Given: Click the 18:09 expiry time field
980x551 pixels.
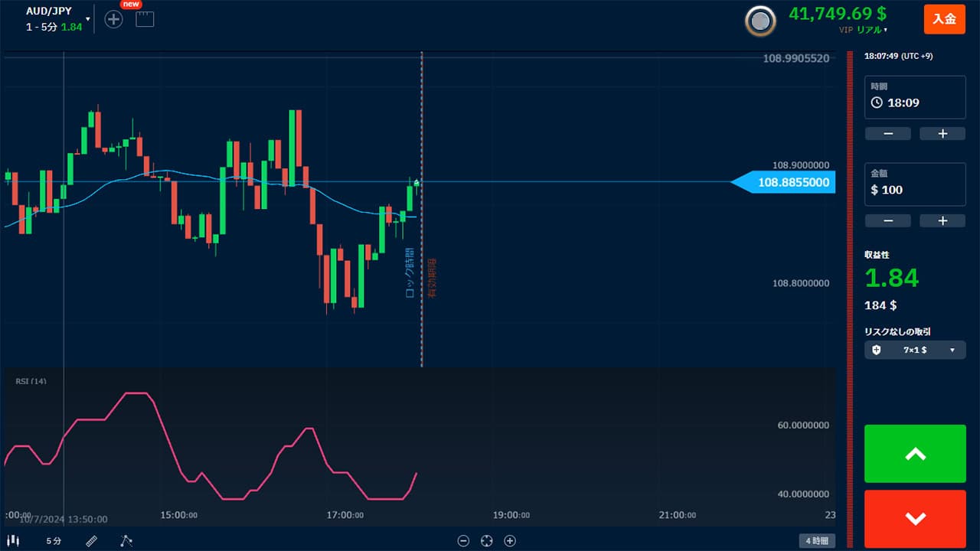Looking at the screenshot, I should 915,97.
